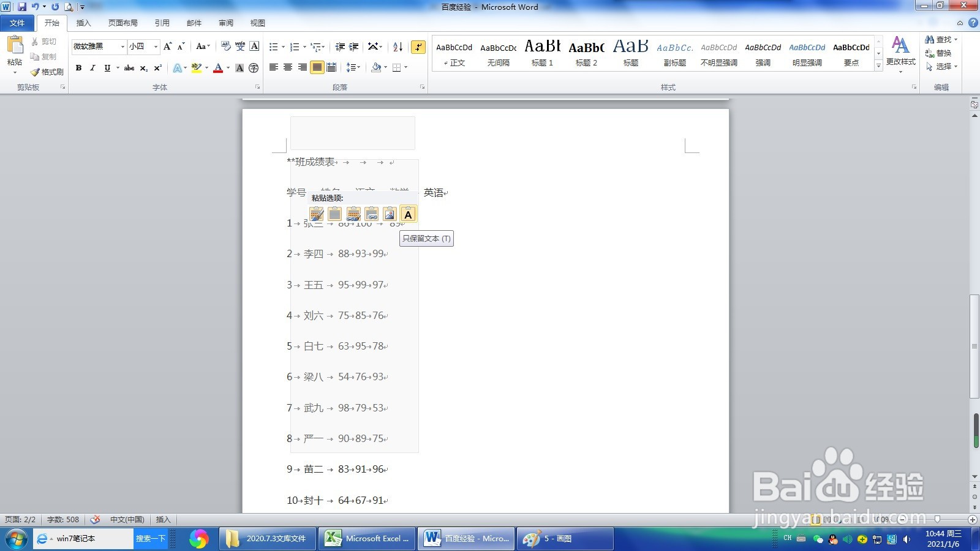Screen dimensions: 980x551
Task: Open the File tab
Action: 17,23
